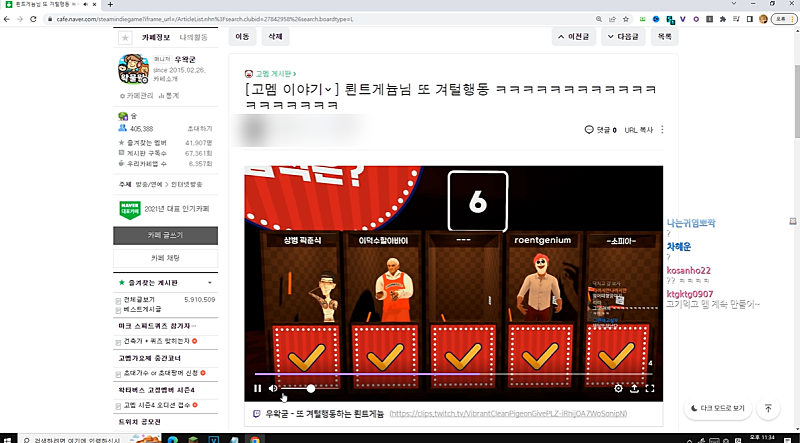Open Microsoft Edge from the taskbar
The image size is (800, 443).
point(172,439)
